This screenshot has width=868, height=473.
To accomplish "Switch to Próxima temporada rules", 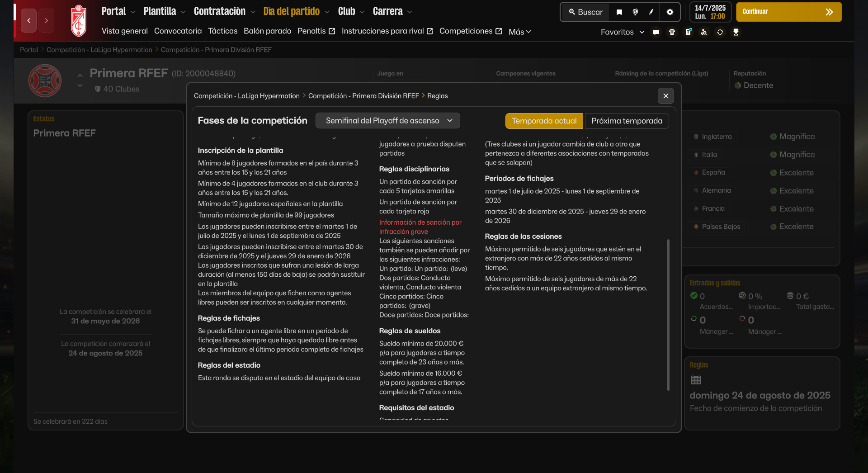I will pos(627,121).
